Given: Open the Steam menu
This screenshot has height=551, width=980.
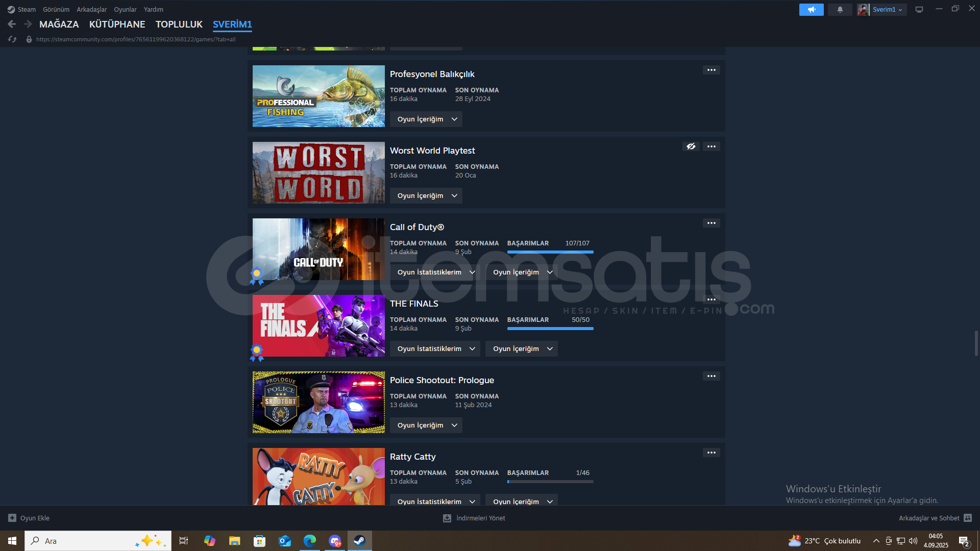Looking at the screenshot, I should click(27, 9).
